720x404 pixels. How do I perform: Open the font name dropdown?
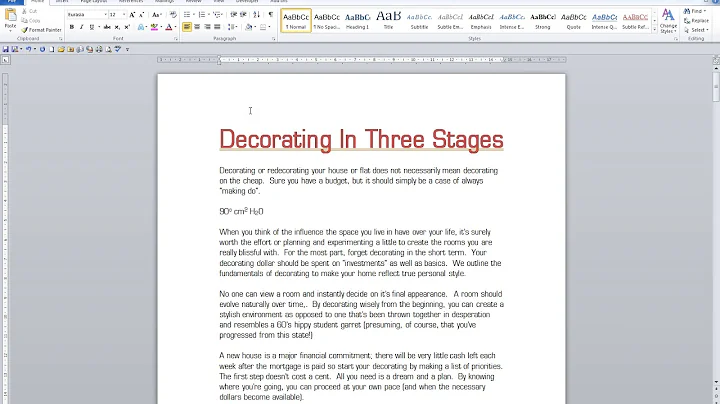click(105, 15)
